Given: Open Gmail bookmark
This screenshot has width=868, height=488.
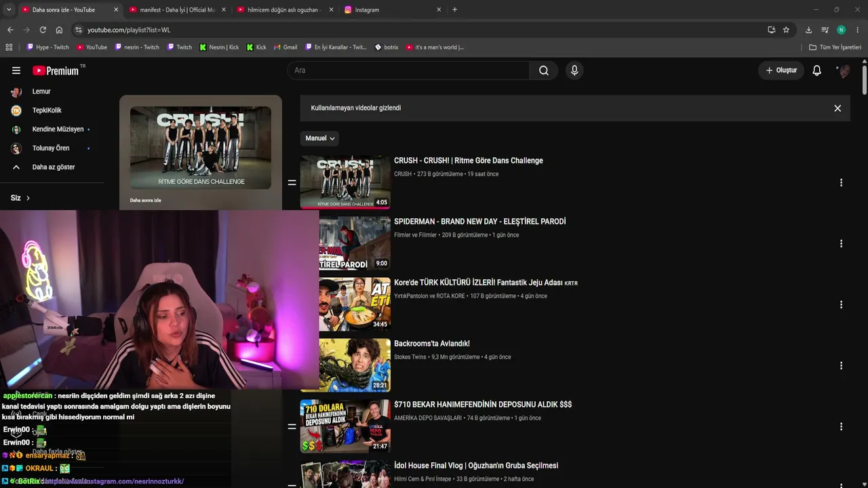Looking at the screenshot, I should (285, 47).
